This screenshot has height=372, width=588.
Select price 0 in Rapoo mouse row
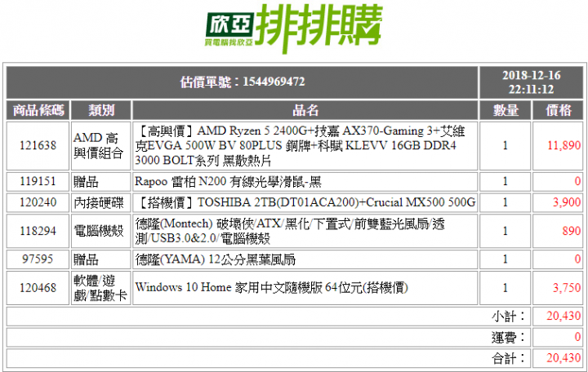point(577,181)
